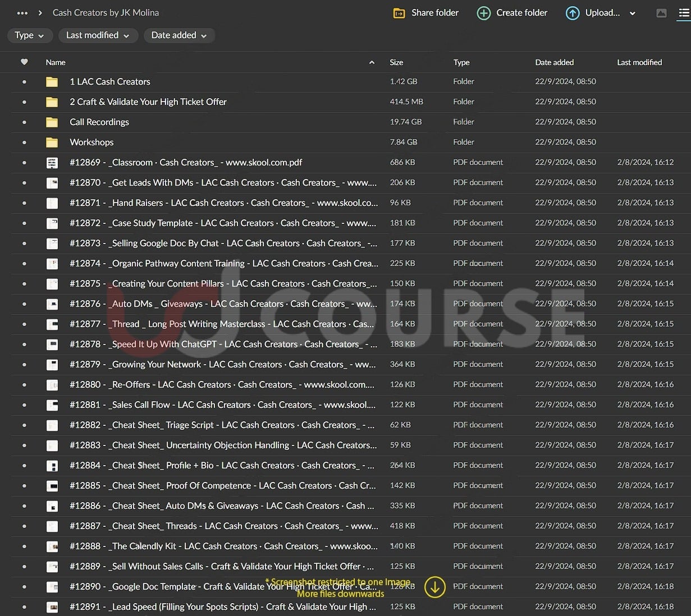This screenshot has height=616, width=691.
Task: Open the Last modified filter dropdown
Action: point(98,35)
